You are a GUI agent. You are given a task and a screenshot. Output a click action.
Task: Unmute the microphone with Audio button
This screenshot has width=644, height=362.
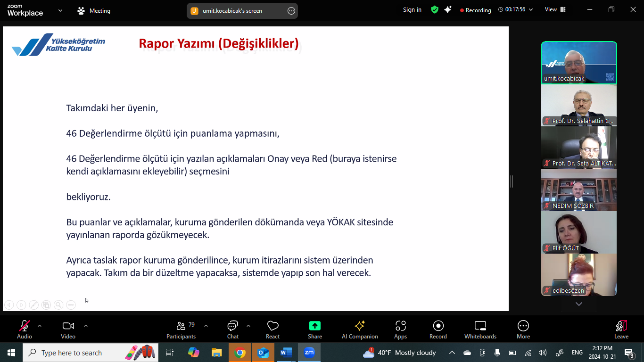coord(25,329)
